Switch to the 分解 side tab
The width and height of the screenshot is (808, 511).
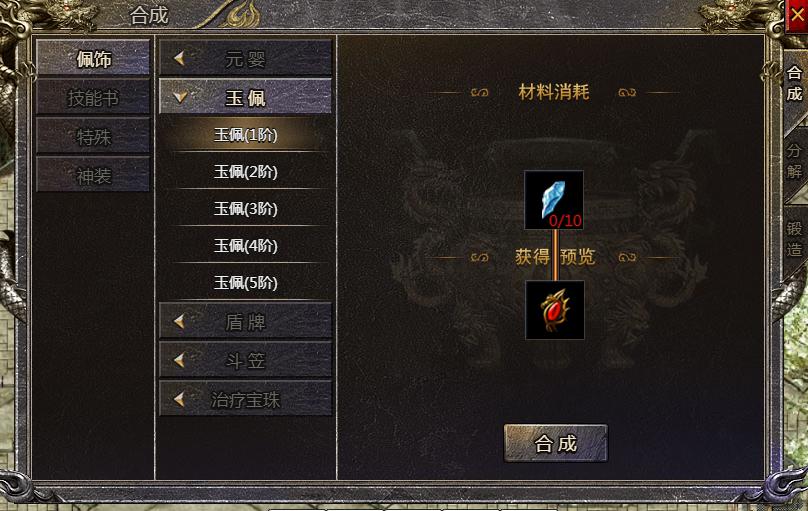point(794,161)
